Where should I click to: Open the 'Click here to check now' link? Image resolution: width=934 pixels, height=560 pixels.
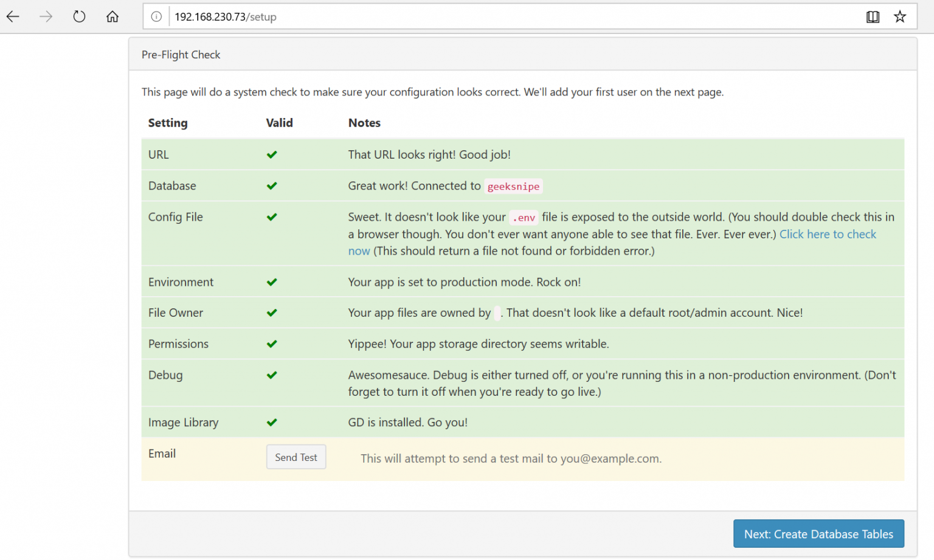point(827,234)
